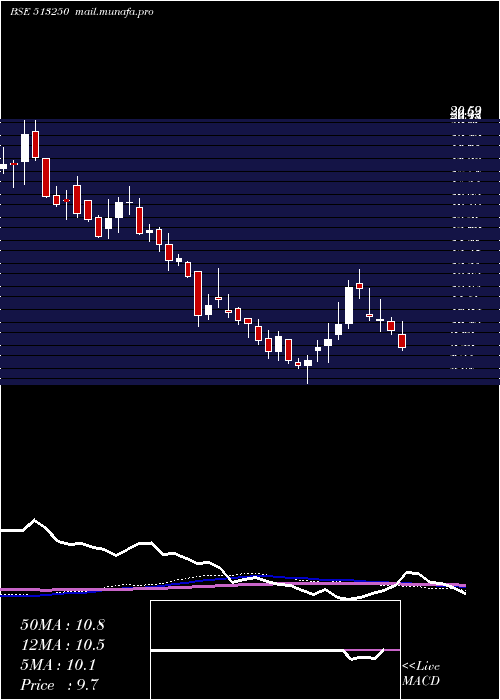Image resolution: width=500 pixels, height=700 pixels.
Task: Click the top price label on the right axis
Action: click(x=466, y=111)
